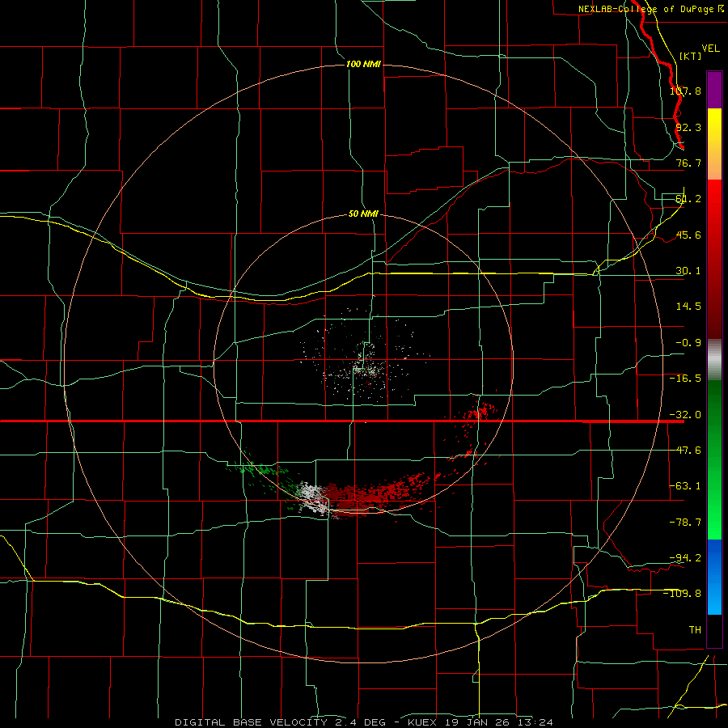Image resolution: width=728 pixels, height=728 pixels.
Task: Select the 14.5 legend value
Action: tap(688, 307)
